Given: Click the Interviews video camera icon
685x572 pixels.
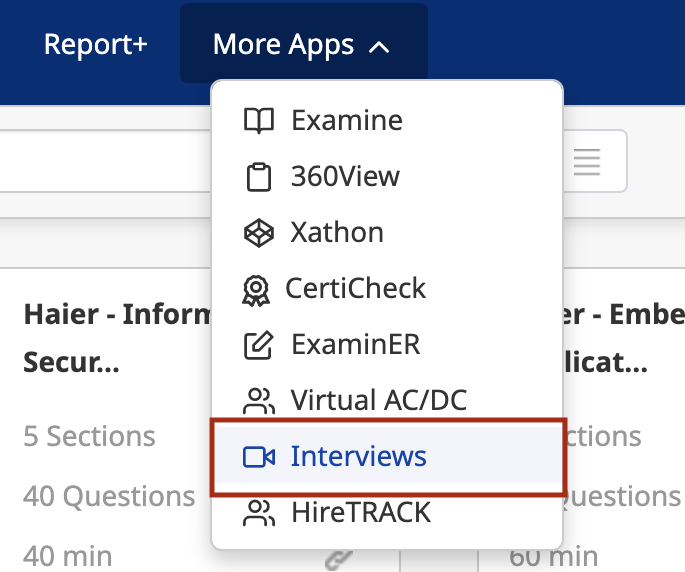Looking at the screenshot, I should coord(259,457).
